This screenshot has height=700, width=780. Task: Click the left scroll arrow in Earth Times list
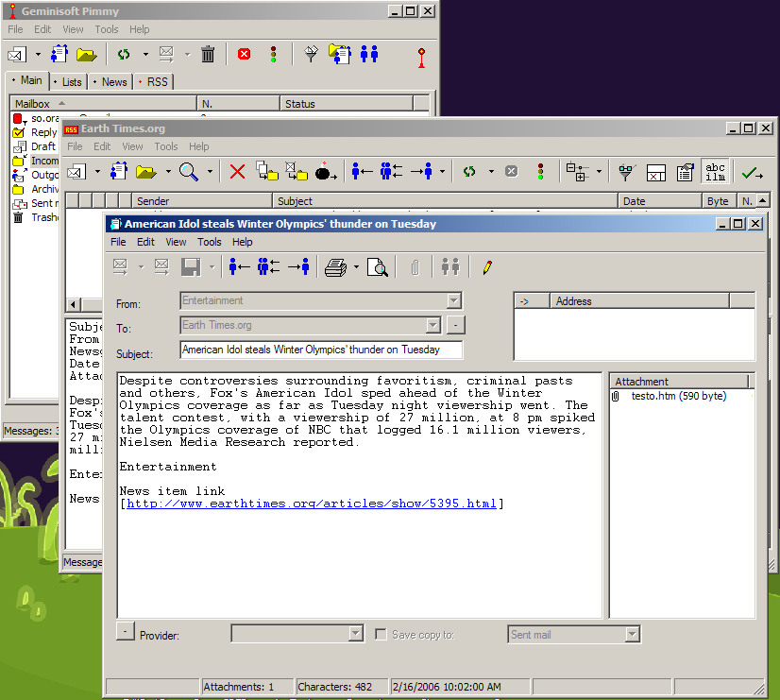(x=73, y=304)
